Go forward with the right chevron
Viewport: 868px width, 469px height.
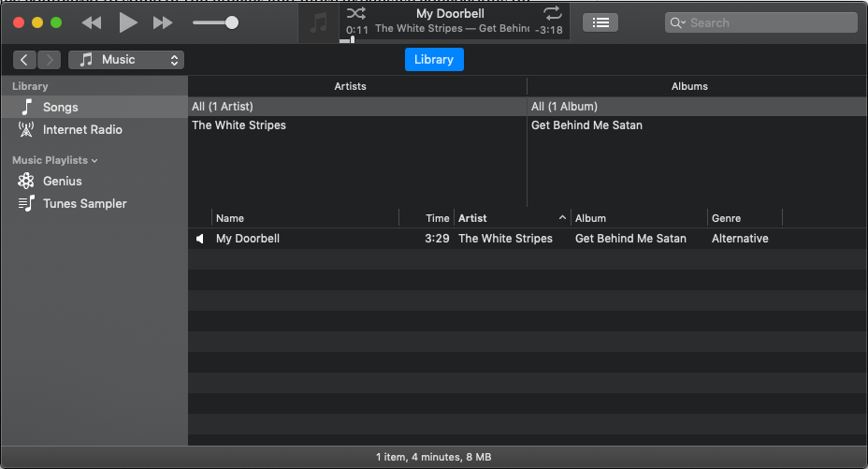50,60
